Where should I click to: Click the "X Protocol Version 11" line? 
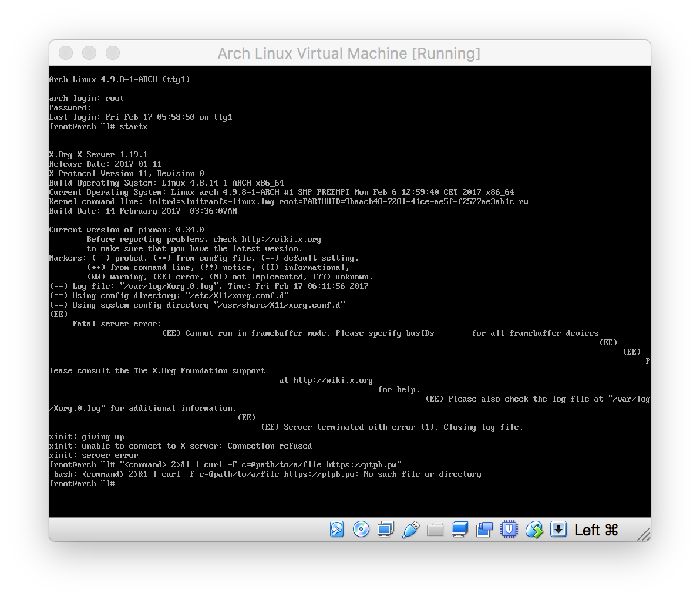click(126, 173)
